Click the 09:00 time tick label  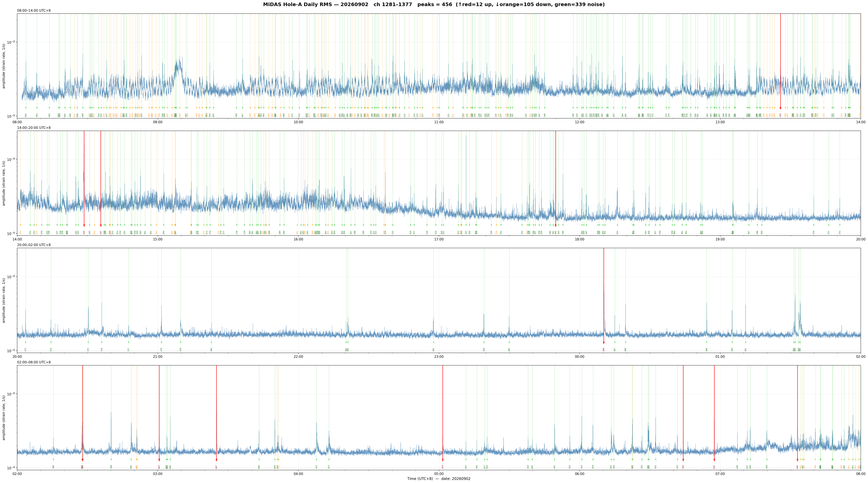click(158, 122)
